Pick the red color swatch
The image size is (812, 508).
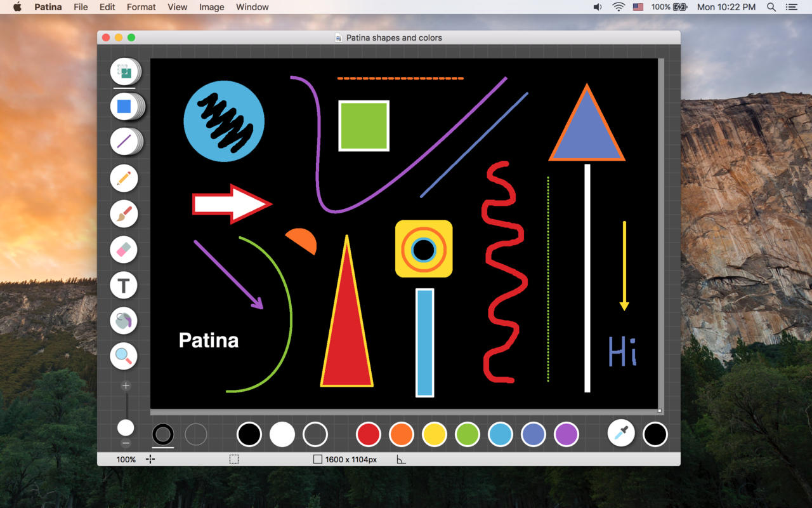click(x=369, y=434)
